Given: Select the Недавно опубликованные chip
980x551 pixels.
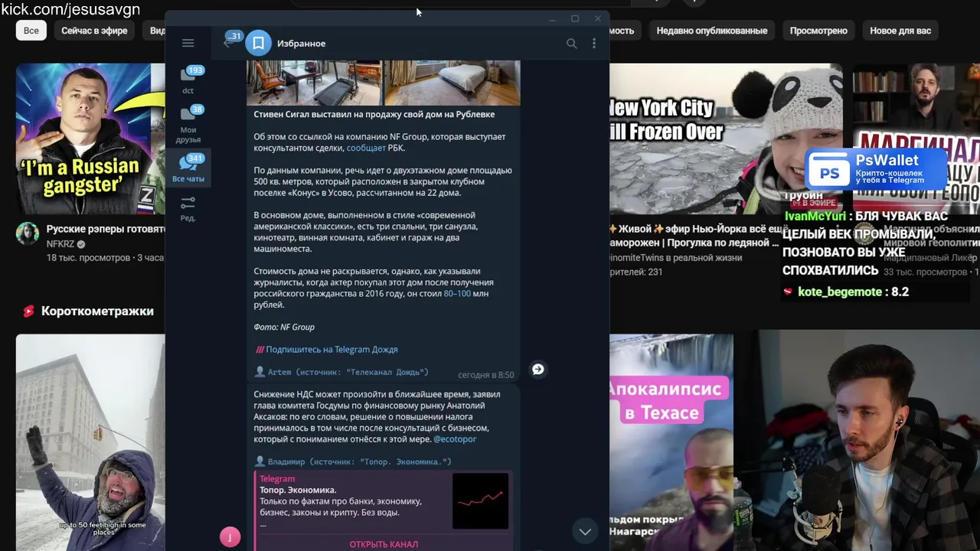Looking at the screenshot, I should [712, 31].
